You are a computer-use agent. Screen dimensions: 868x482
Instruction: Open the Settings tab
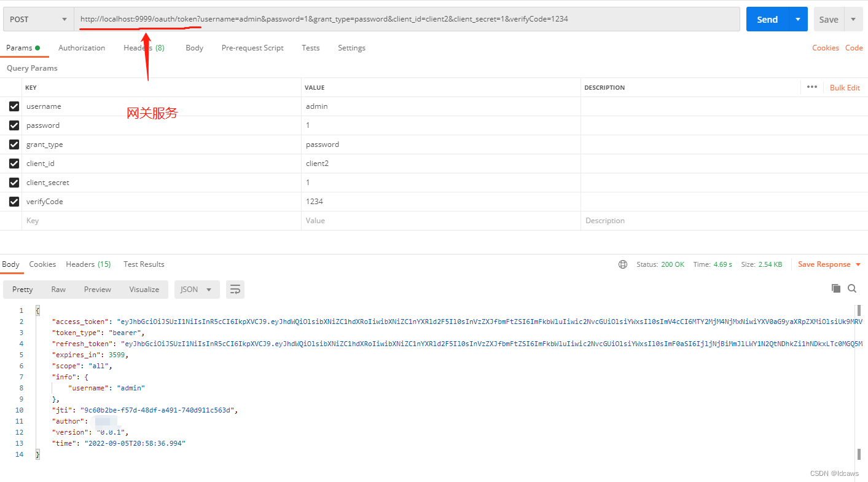click(x=351, y=48)
